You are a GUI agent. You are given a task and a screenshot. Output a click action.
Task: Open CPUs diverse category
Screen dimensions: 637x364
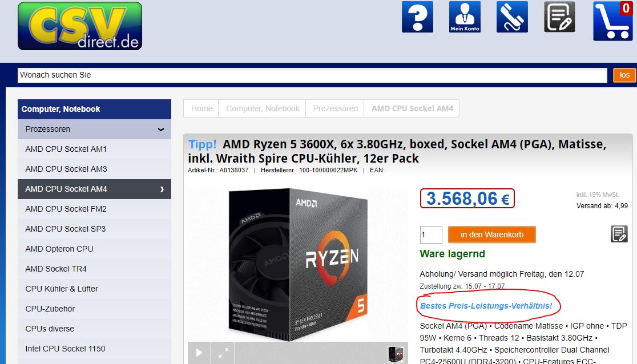(x=94, y=329)
